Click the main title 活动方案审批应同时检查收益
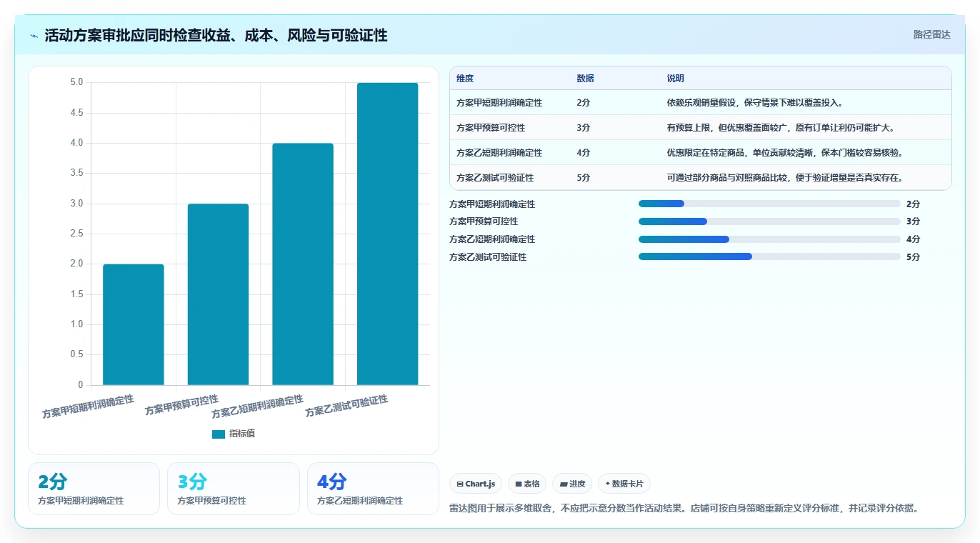The height and width of the screenshot is (543, 980). coord(216,36)
